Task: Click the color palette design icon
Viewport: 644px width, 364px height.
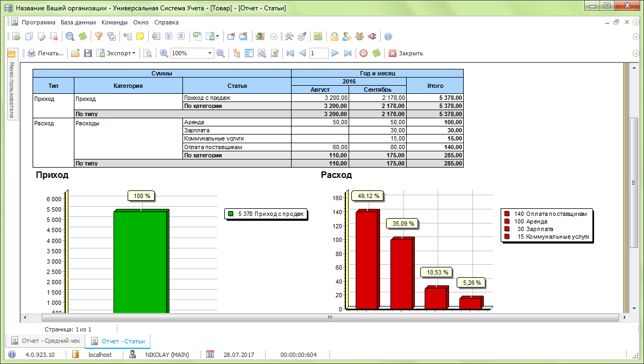Action: (302, 36)
